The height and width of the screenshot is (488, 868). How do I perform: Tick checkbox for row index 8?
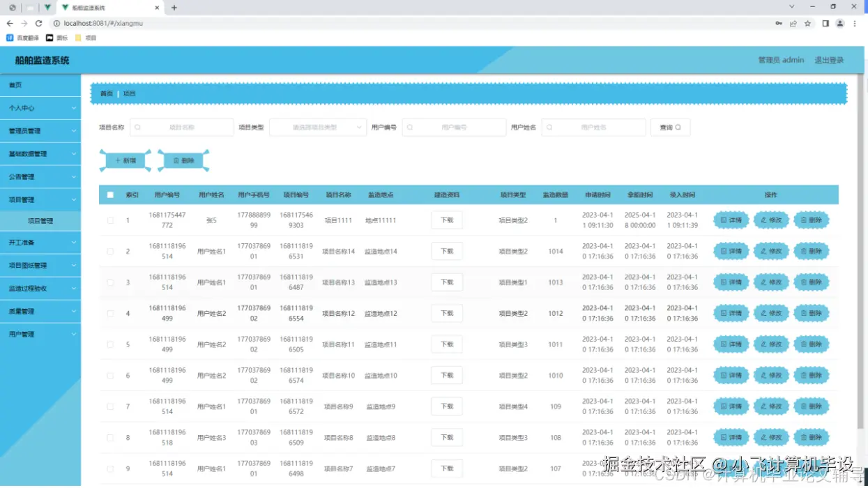[110, 437]
